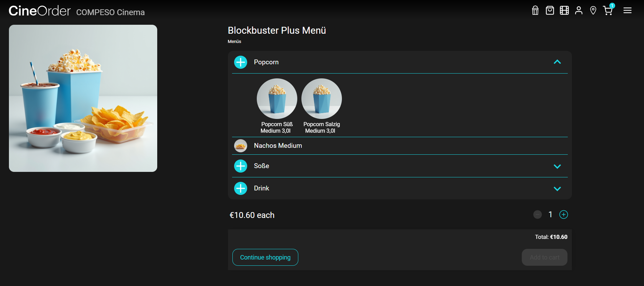Collapse the Popcorn section chevron
This screenshot has height=286, width=644.
pos(557,62)
